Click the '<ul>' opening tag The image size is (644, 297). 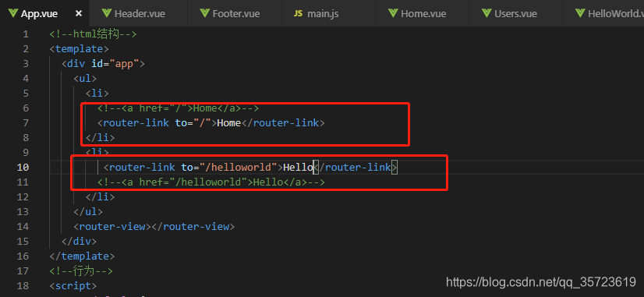point(85,79)
